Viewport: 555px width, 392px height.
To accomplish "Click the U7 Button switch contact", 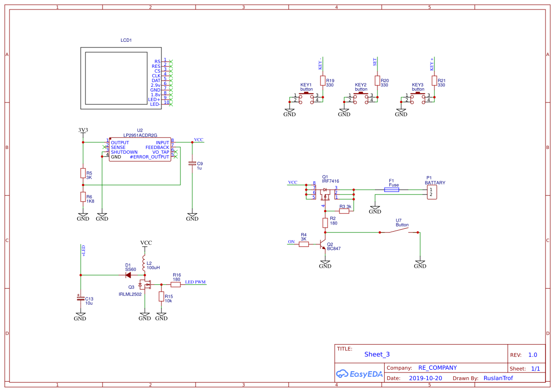I will pyautogui.click(x=399, y=229).
